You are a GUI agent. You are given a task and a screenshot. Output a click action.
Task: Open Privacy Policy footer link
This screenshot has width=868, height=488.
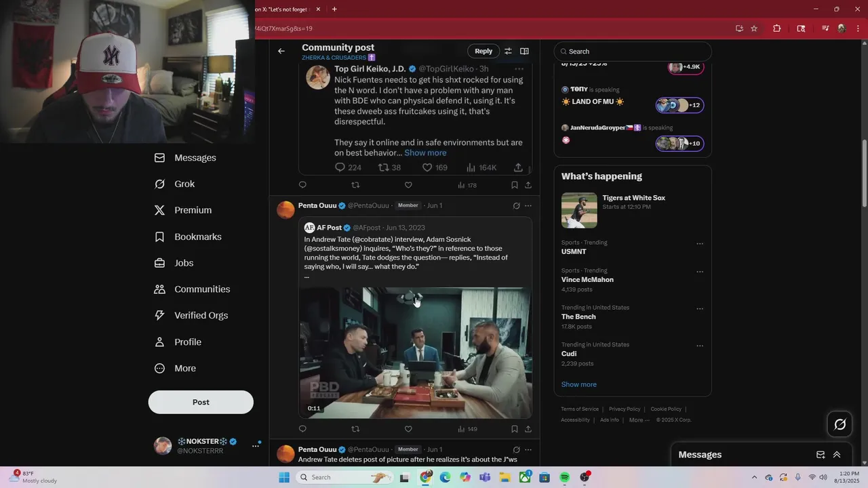point(625,409)
